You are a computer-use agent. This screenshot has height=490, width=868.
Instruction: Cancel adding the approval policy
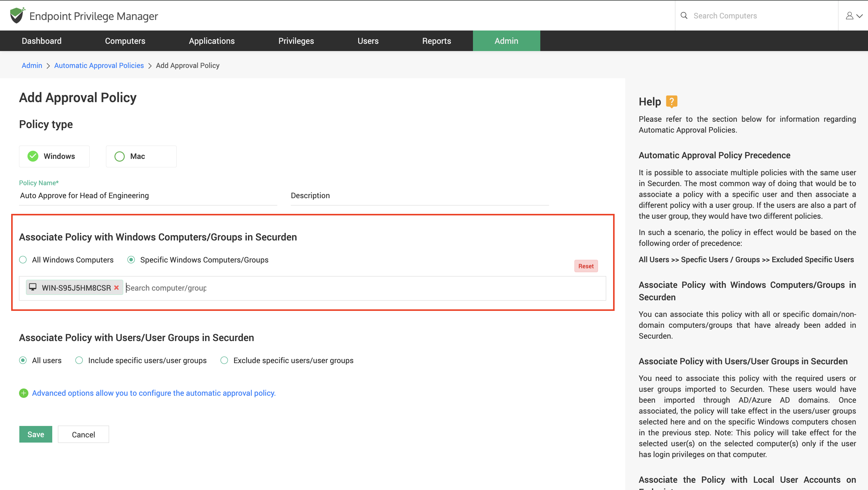[83, 434]
